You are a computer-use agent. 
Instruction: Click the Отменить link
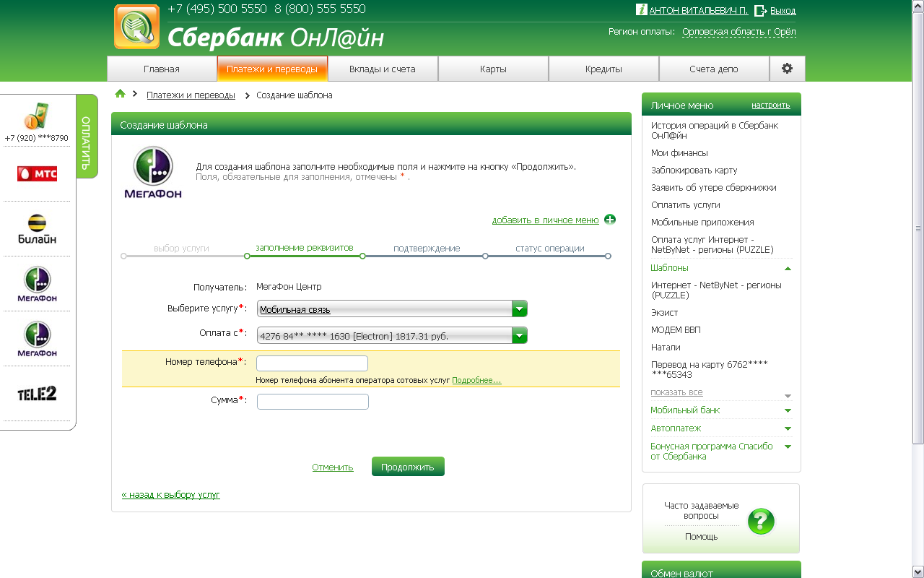click(x=333, y=467)
